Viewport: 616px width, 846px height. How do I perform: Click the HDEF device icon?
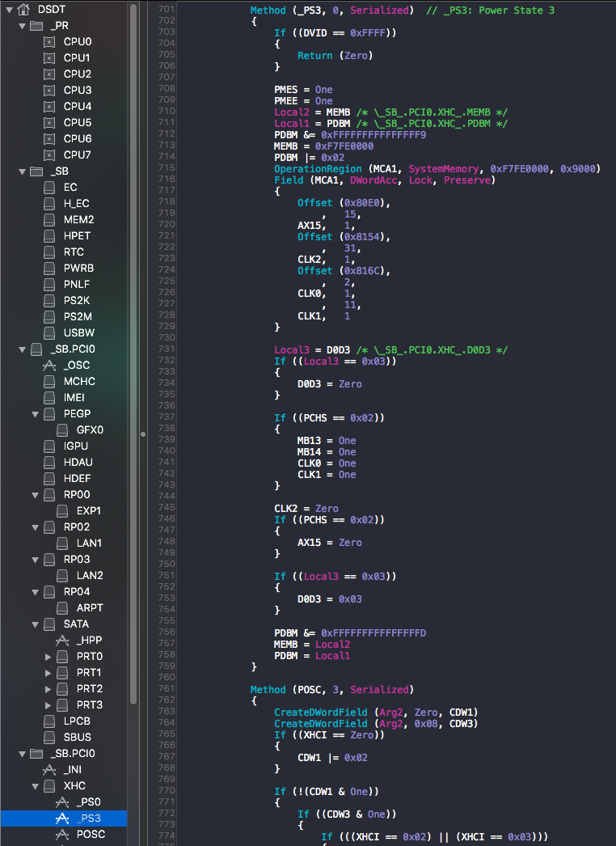point(49,479)
